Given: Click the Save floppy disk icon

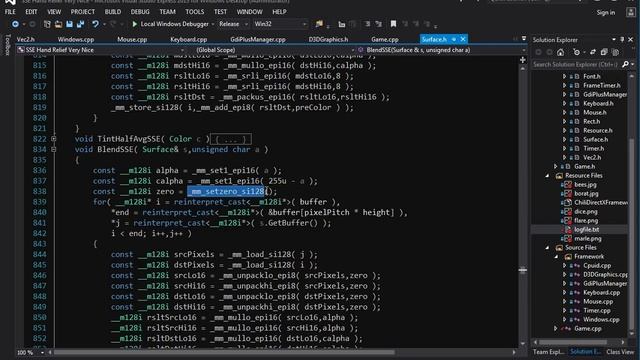Looking at the screenshot, I should point(69,24).
